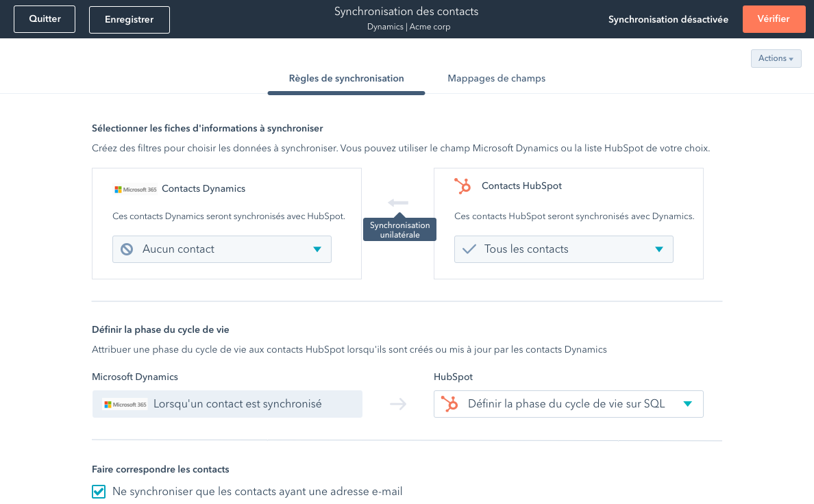Expand the Tous les contacts dropdown
The width and height of the screenshot is (814, 504).
pos(563,249)
